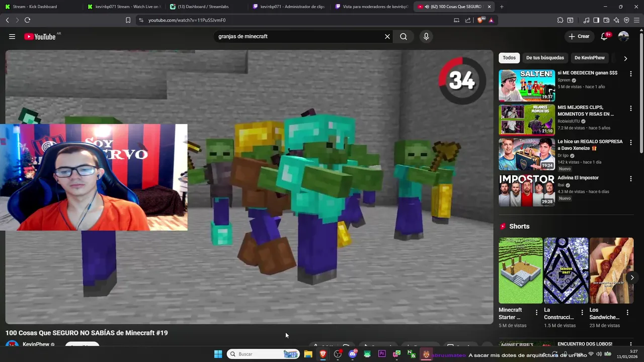This screenshot has height=362, width=644.
Task: Open the Davo Xeneize regalo thumbnail
Action: point(527,154)
